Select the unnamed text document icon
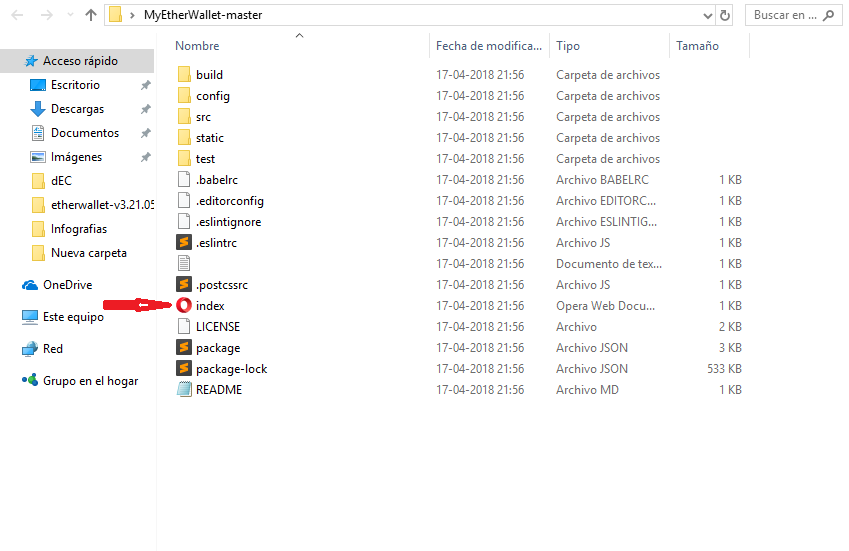This screenshot has width=849, height=551. click(184, 264)
